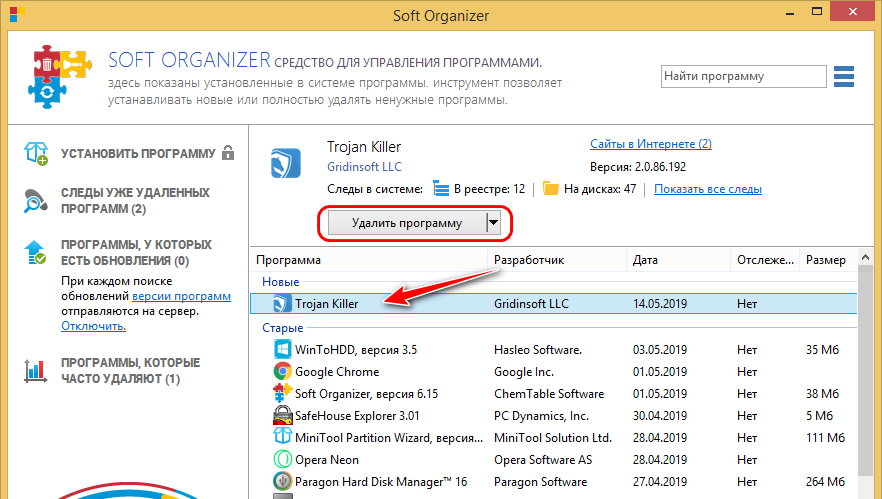Click the Trojan Killer row icon

point(282,304)
